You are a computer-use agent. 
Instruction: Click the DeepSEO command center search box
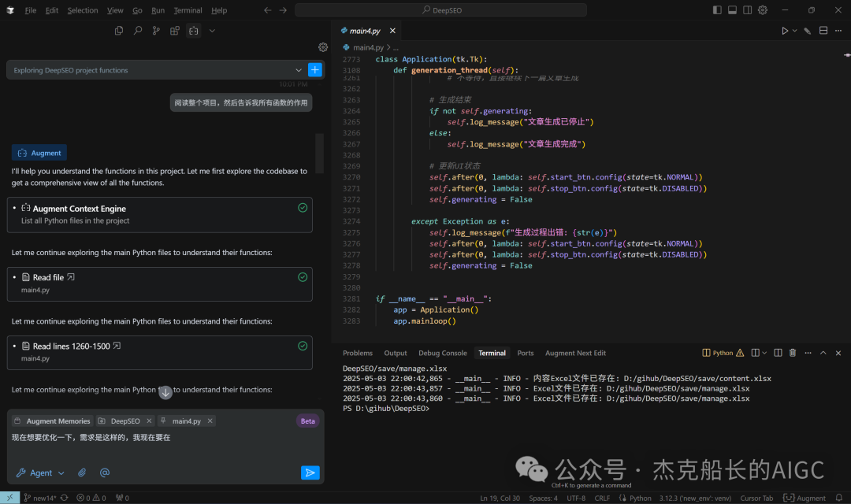(x=440, y=9)
